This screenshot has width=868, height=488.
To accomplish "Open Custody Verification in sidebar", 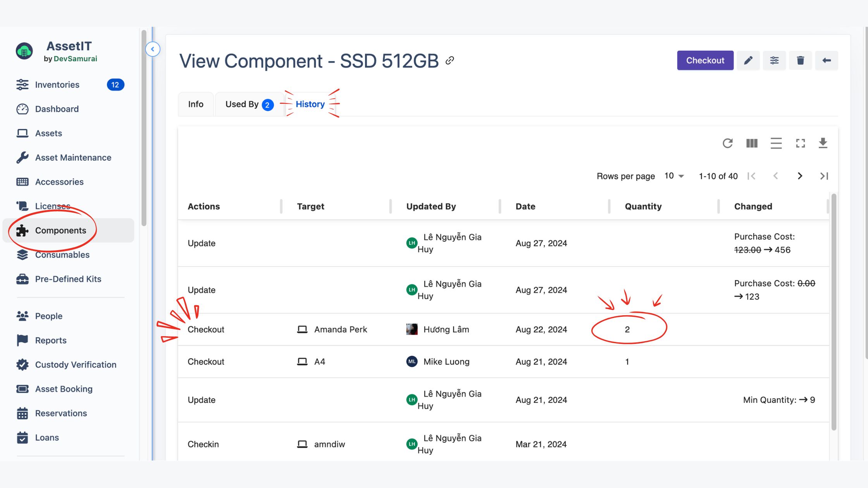I will click(x=76, y=364).
